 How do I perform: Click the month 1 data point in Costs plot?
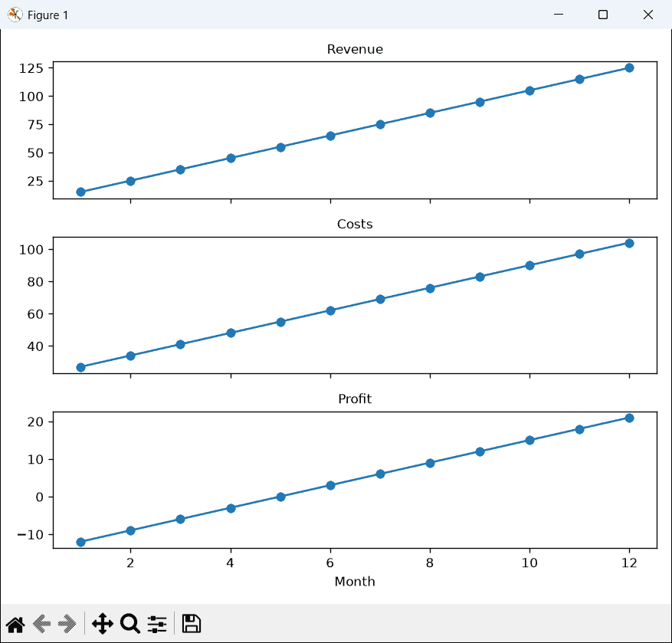click(80, 367)
